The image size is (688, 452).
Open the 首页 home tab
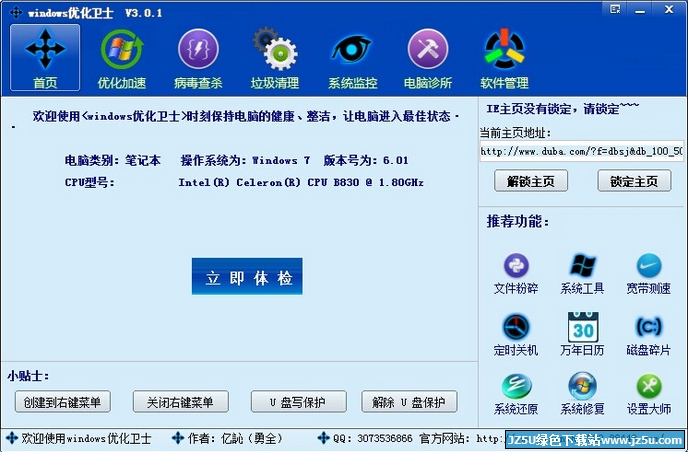click(45, 57)
